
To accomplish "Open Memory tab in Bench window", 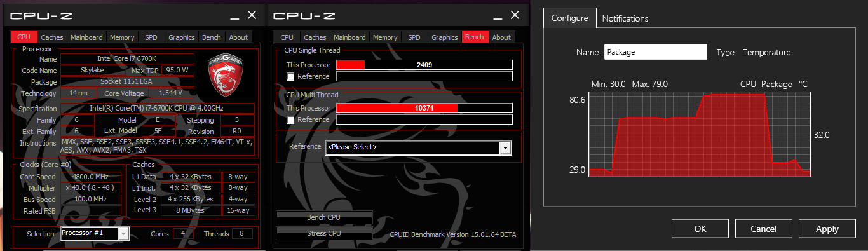I will click(x=385, y=37).
